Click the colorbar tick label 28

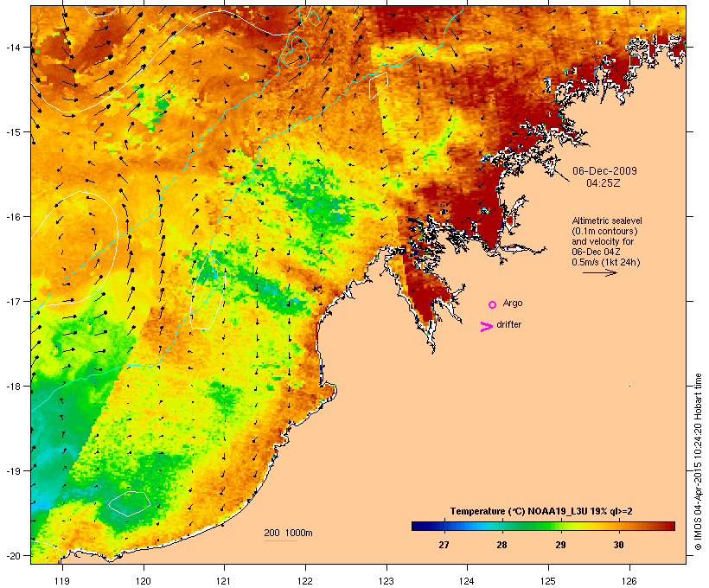coord(501,545)
